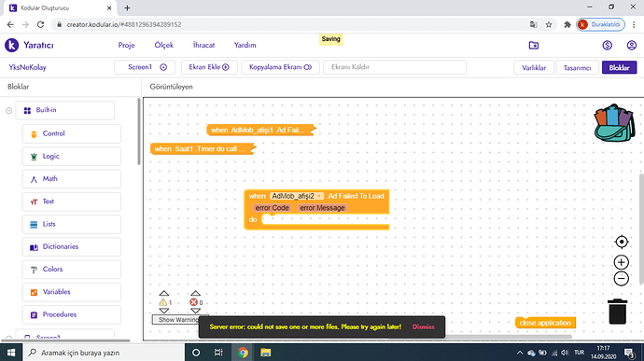The width and height of the screenshot is (644, 361).
Task: Open the Ölçek menu
Action: 164,45
